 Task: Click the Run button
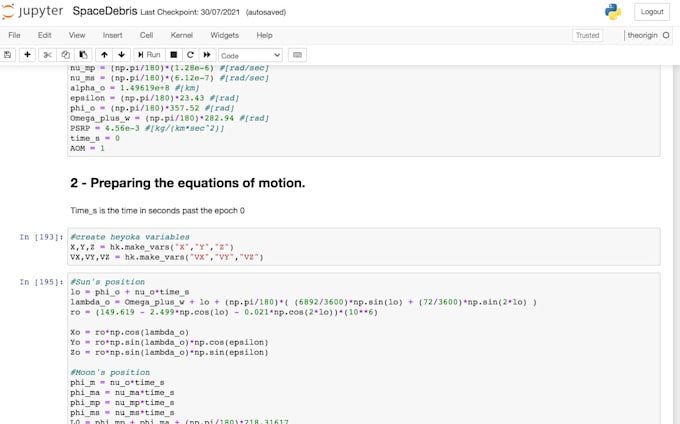[x=149, y=55]
